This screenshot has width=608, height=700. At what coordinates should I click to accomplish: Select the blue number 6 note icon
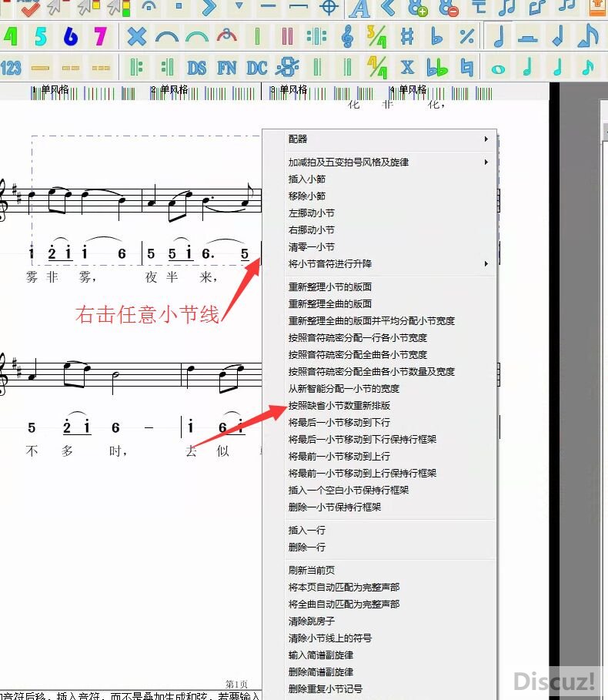71,36
